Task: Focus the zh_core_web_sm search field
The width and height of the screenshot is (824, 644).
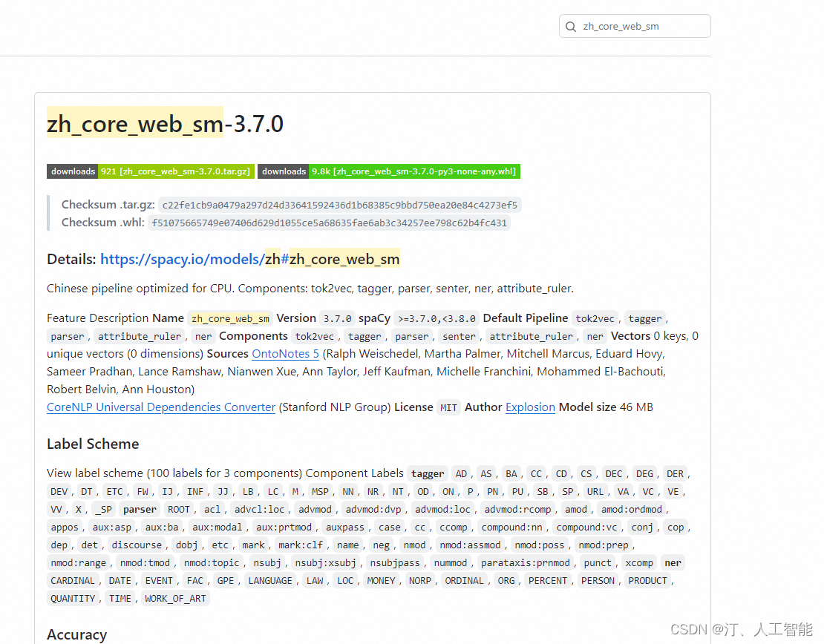Action: [642, 27]
